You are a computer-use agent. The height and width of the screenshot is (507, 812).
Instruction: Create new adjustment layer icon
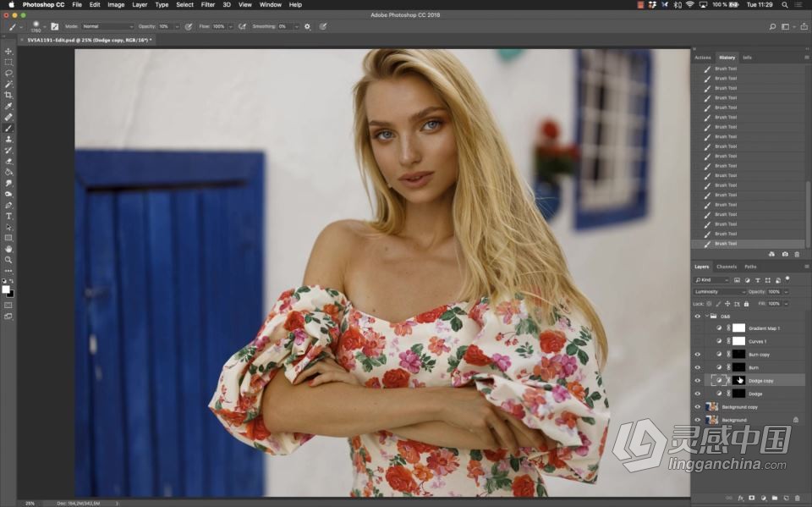(x=763, y=499)
